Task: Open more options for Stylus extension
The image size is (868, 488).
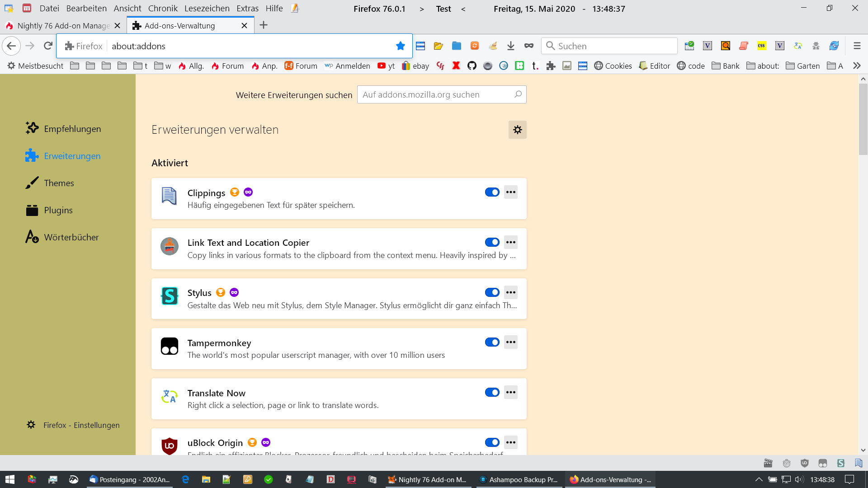Action: [511, 292]
